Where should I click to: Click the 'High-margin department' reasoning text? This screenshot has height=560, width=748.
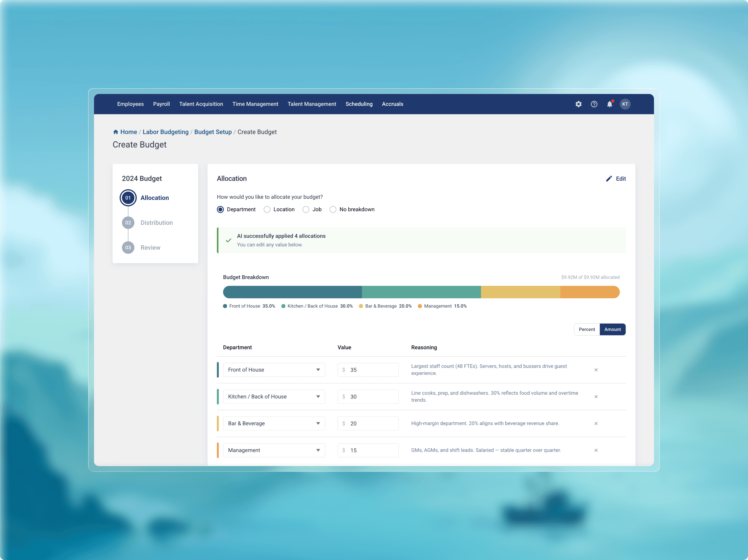click(485, 423)
